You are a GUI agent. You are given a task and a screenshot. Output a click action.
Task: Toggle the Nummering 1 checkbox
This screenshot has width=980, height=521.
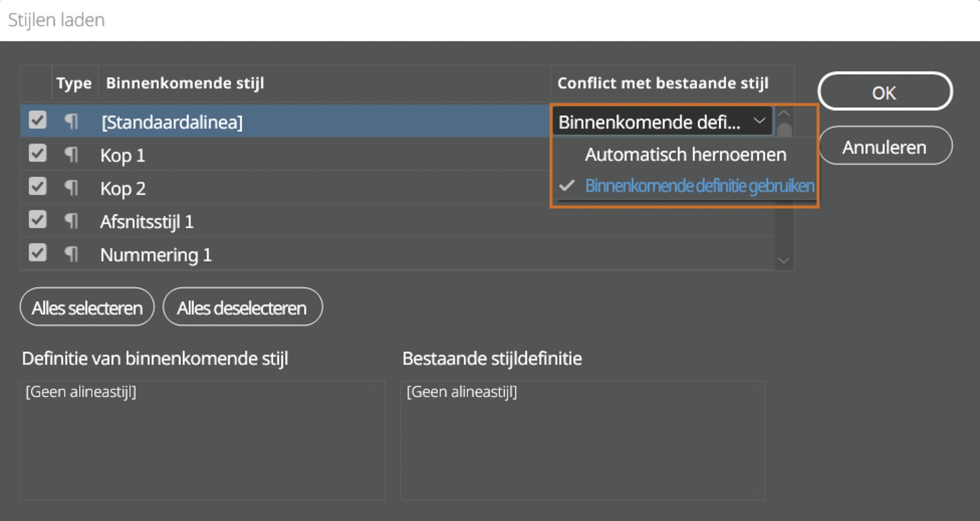coord(37,253)
